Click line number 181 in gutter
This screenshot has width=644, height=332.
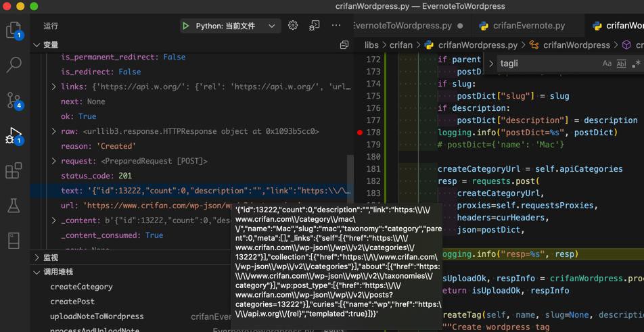(373, 168)
